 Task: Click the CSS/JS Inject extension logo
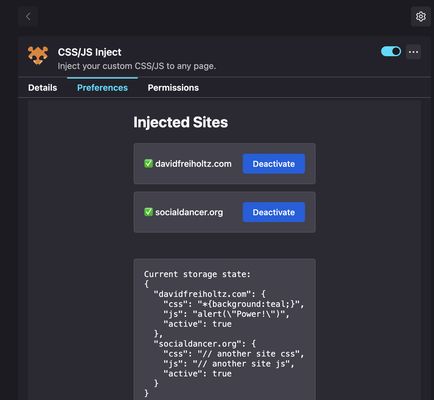[38, 55]
